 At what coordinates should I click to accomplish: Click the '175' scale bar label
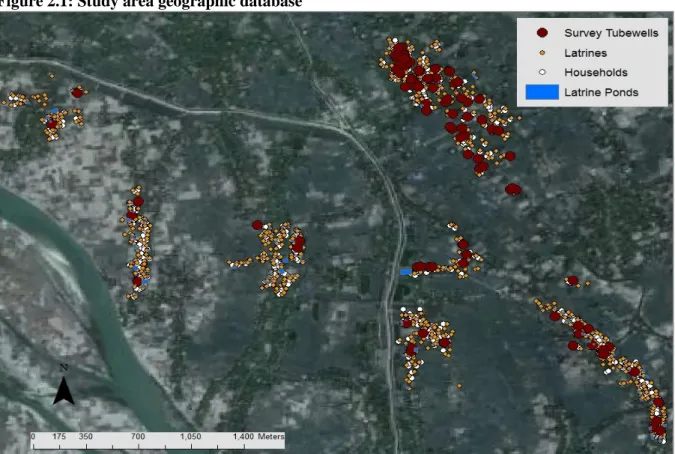59,436
